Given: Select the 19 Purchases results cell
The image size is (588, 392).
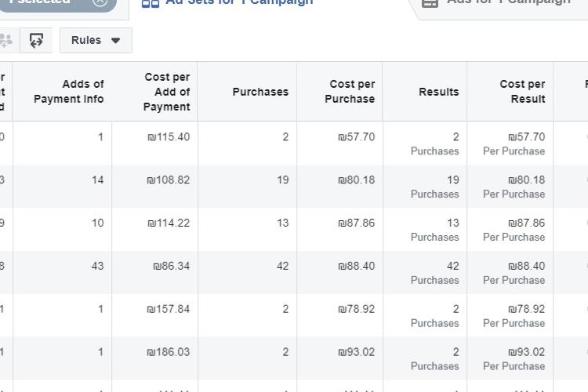Looking at the screenshot, I should (x=435, y=186).
